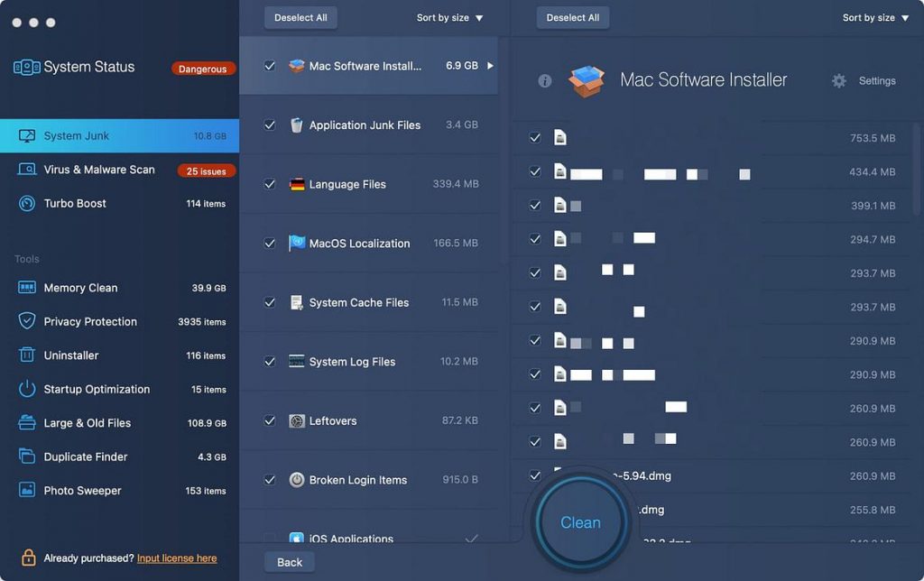Viewport: 924px width, 581px height.
Task: Open the Uninstaller trash icon
Action: [x=27, y=355]
